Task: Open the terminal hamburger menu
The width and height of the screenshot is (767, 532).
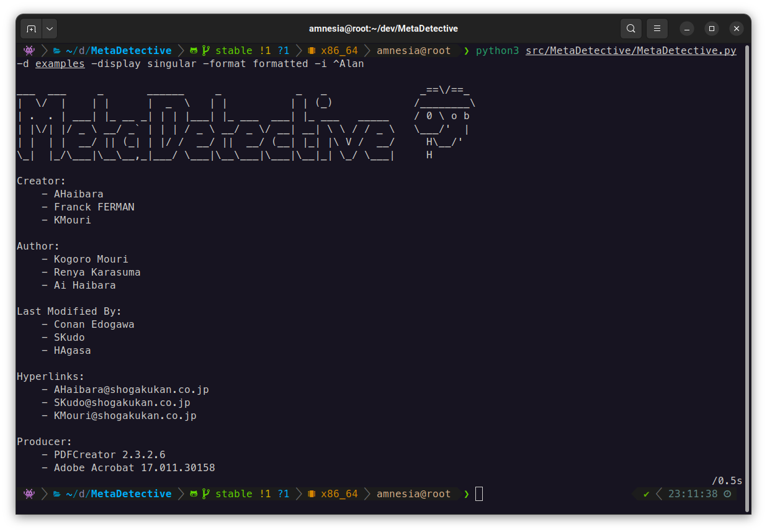Action: (657, 29)
